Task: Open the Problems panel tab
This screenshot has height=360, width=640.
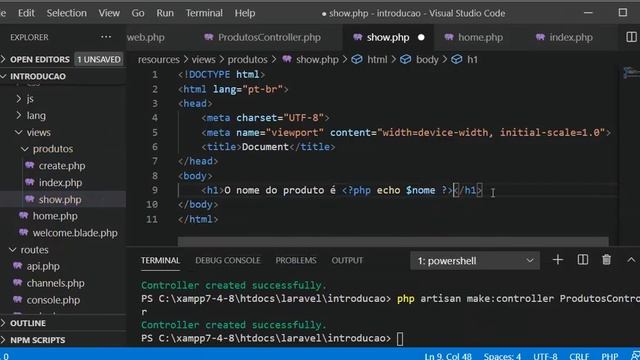Action: (296, 260)
